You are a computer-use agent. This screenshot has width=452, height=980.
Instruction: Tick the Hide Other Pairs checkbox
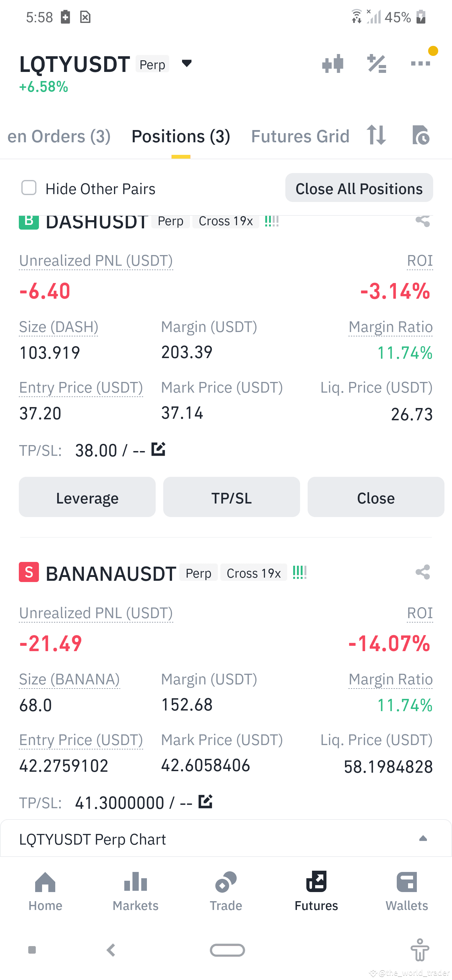[29, 188]
